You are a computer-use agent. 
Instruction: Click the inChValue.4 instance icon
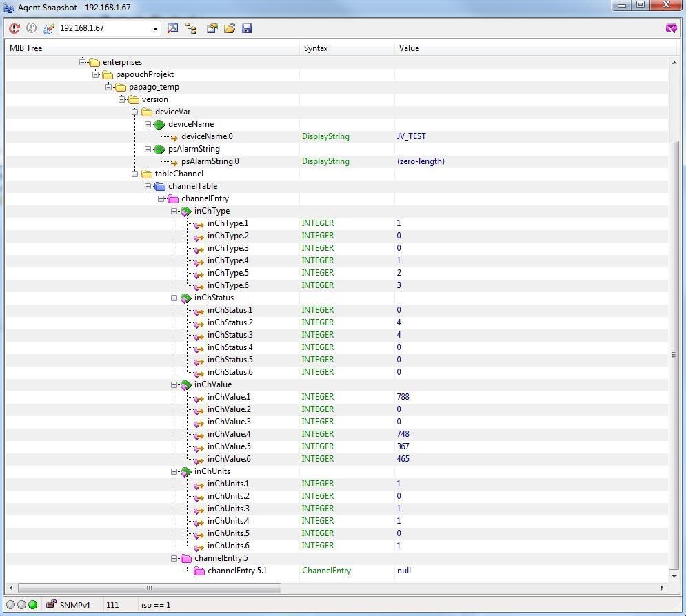(199, 435)
